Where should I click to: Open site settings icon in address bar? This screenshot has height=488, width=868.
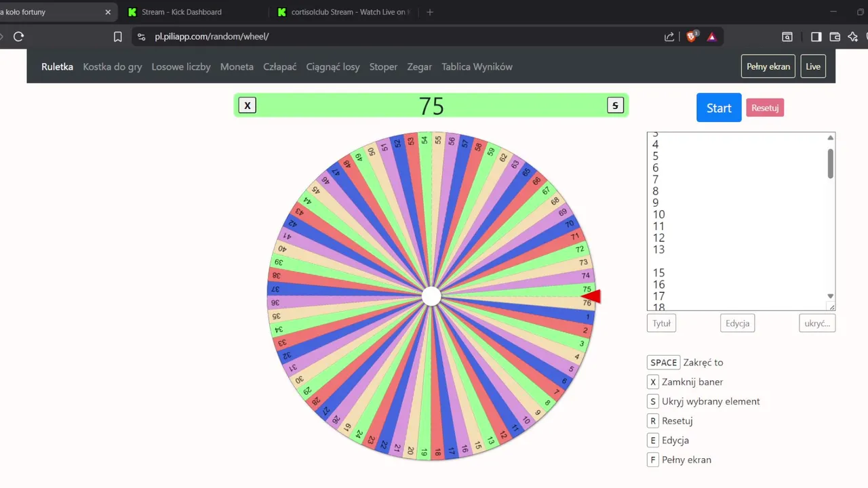(x=141, y=37)
